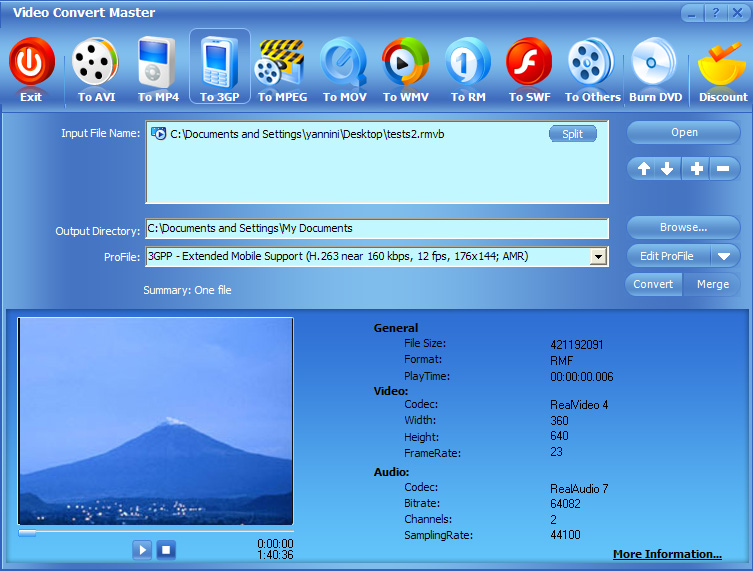Click the red Exit power icon
Image resolution: width=753 pixels, height=571 pixels.
[31, 62]
